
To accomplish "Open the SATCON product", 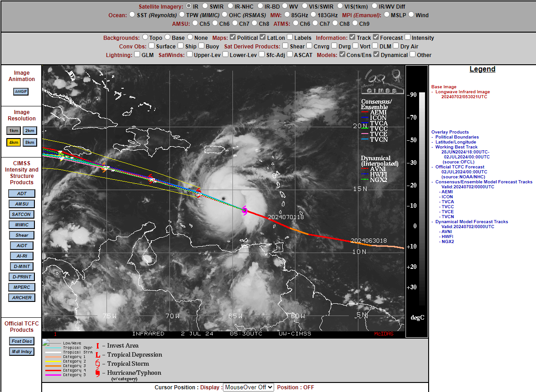I will pyautogui.click(x=22, y=215).
